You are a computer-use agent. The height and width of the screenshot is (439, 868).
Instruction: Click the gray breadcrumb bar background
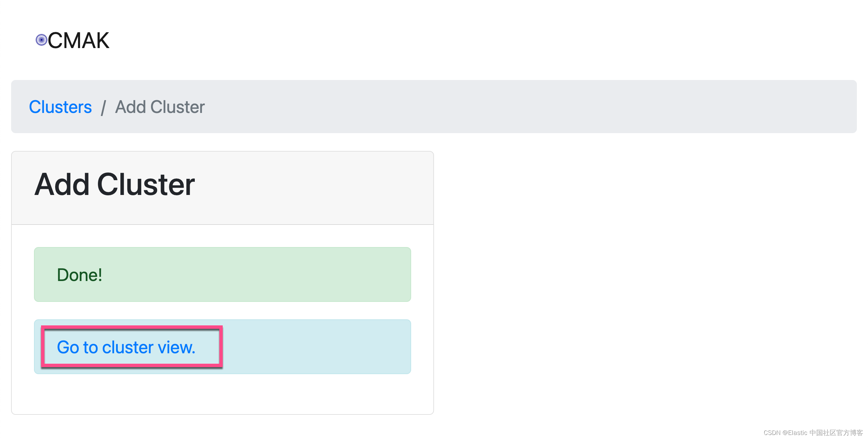point(505,106)
